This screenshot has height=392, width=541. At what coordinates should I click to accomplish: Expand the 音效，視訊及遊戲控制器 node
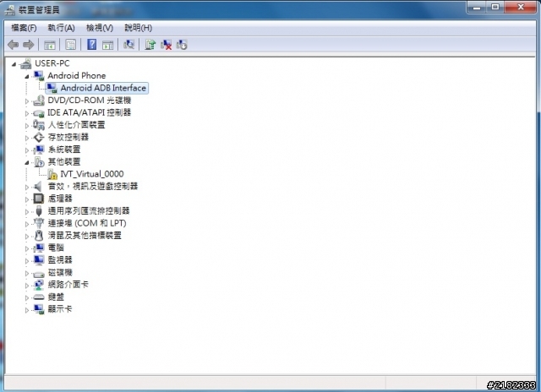27,187
